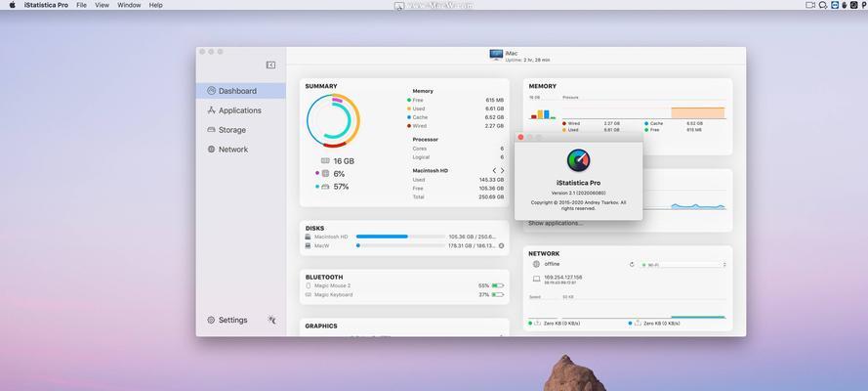868x391 pixels.
Task: Click the MacW drive icon in Disks
Action: pyautogui.click(x=308, y=245)
